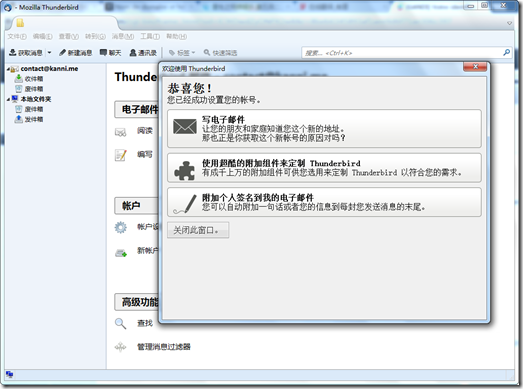Viewport: 523px width, 389px height.
Task: Click the 附加个人签名到我的电子邮件 card
Action: point(324,202)
